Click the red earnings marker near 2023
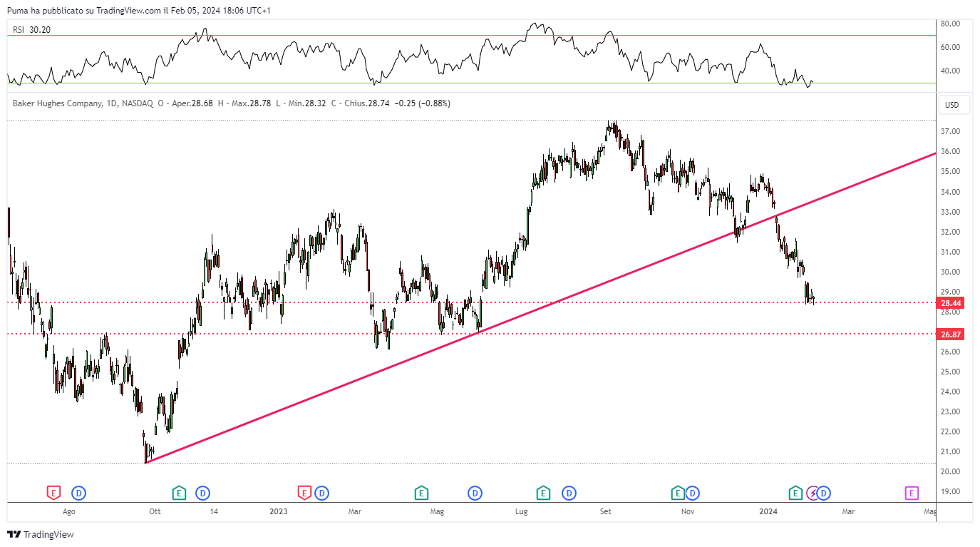 pyautogui.click(x=304, y=492)
